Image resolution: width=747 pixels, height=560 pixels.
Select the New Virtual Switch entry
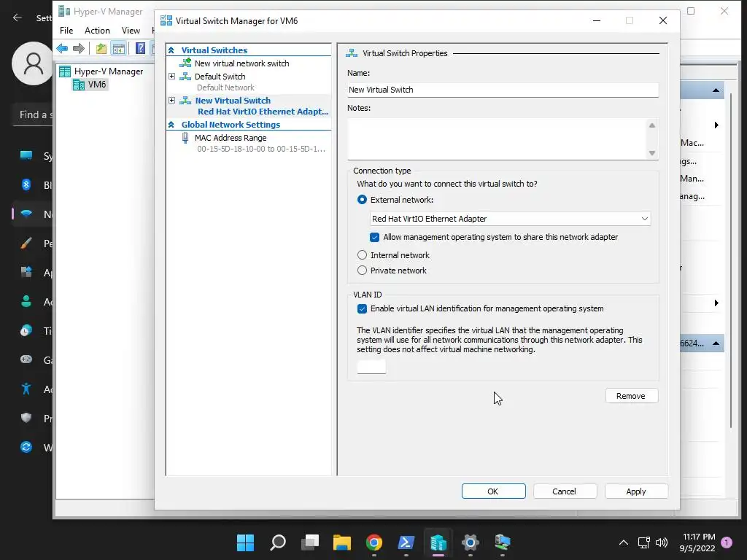pyautogui.click(x=233, y=101)
